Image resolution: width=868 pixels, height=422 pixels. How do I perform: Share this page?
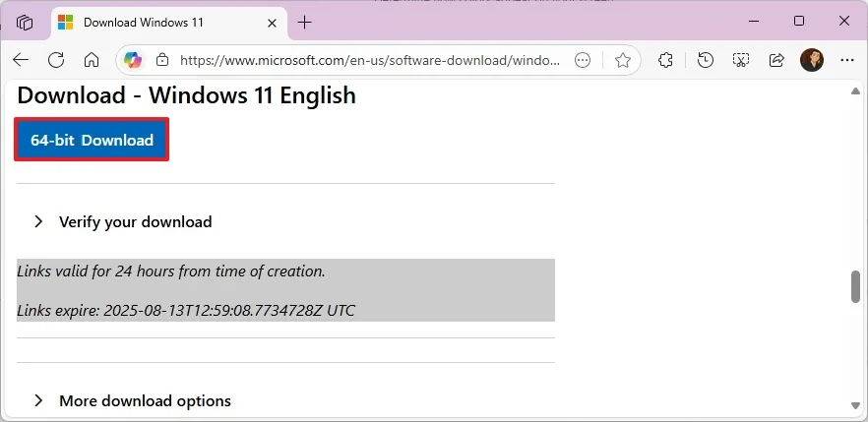776,60
